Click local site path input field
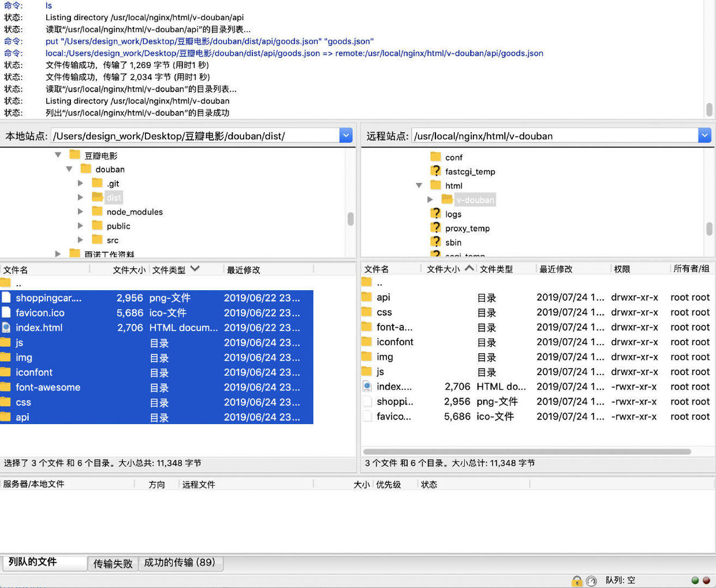The width and height of the screenshot is (716, 588). pyautogui.click(x=196, y=136)
